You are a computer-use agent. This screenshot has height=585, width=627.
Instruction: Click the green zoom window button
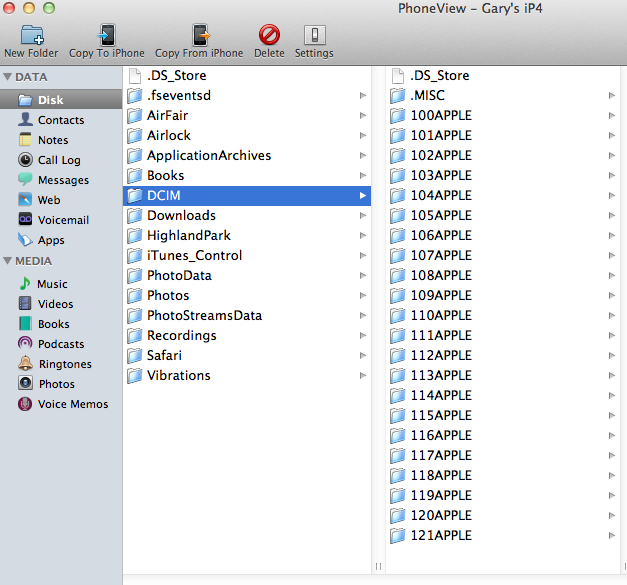tap(49, 8)
